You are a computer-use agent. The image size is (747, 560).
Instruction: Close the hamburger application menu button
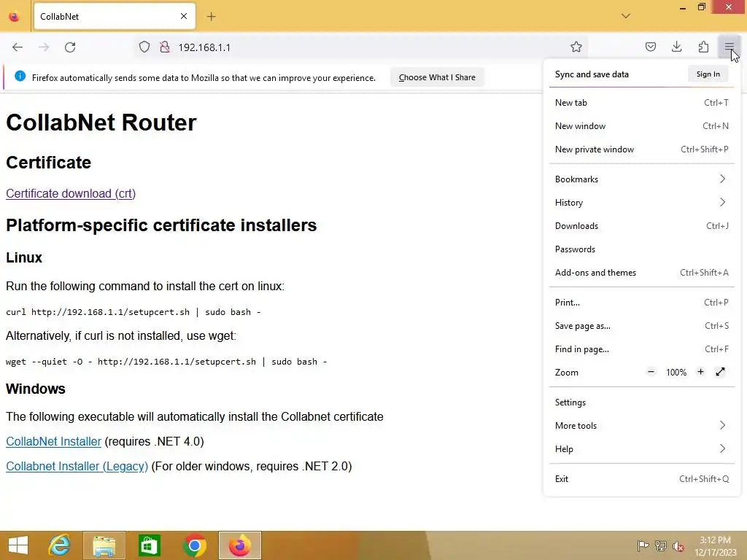[729, 47]
